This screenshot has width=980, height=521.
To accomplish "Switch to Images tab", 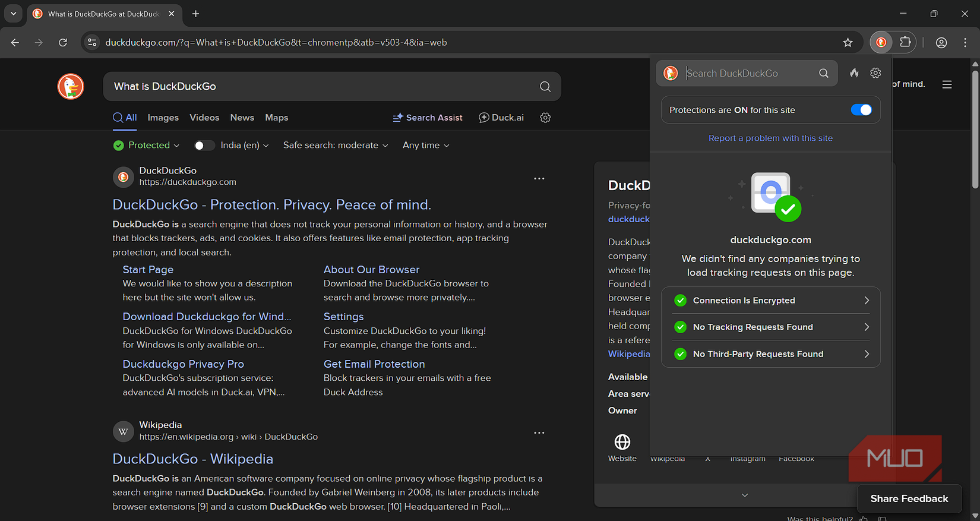I will [x=163, y=118].
